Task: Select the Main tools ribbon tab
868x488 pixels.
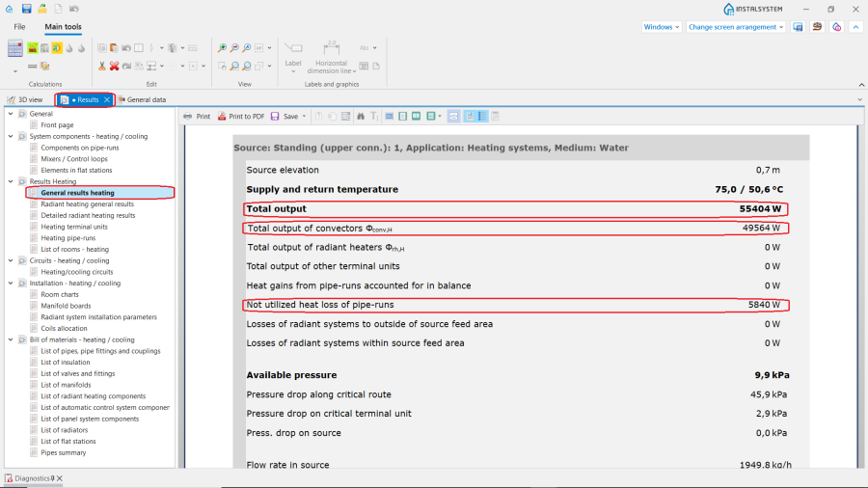Action: [63, 27]
